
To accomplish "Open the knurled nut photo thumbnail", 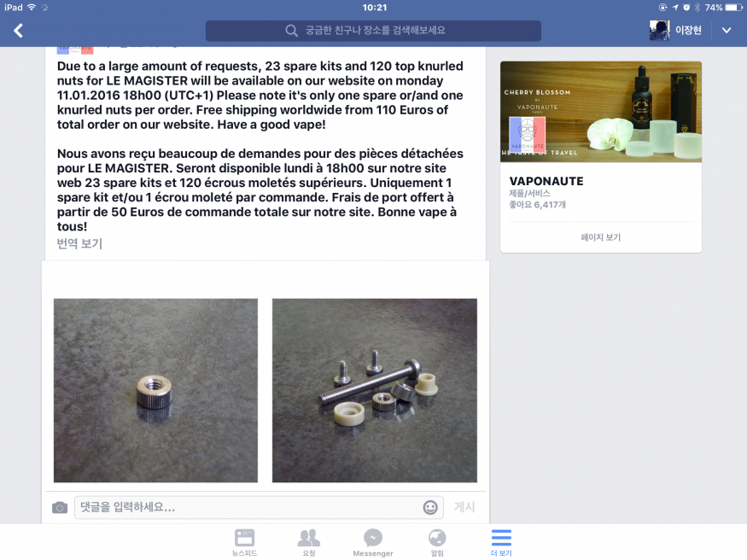I will click(155, 390).
